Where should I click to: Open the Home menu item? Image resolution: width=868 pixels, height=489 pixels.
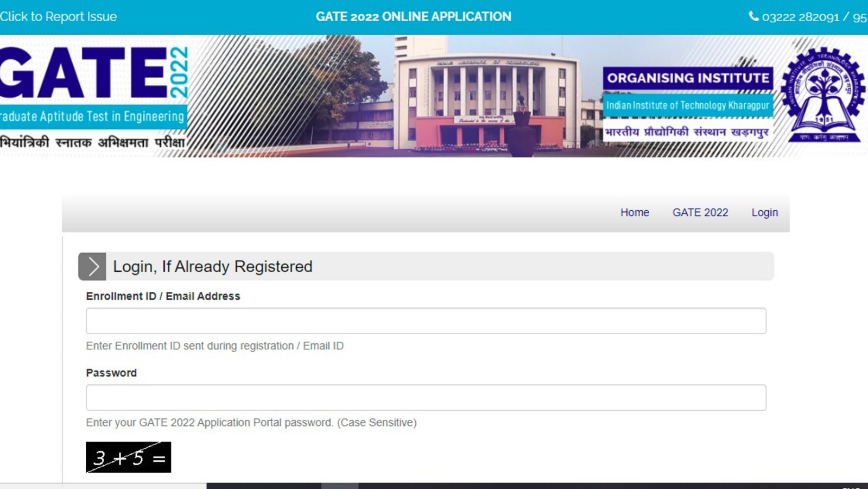coord(635,212)
